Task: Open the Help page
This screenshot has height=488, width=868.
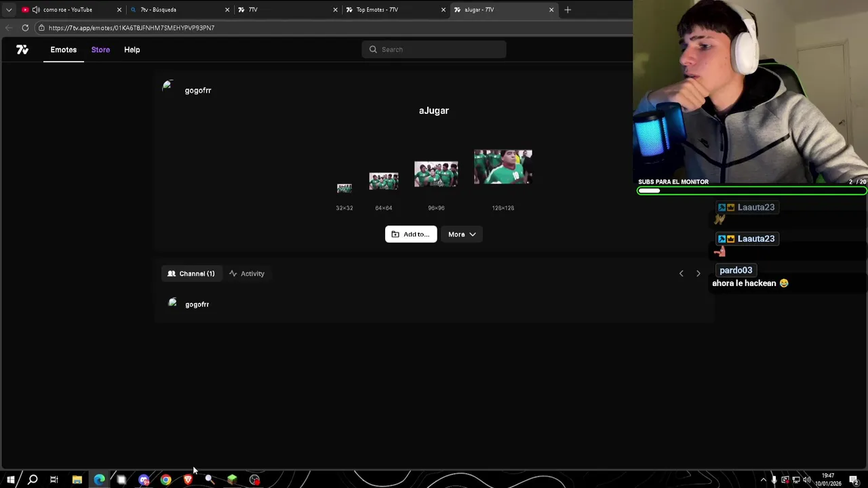Action: 132,49
